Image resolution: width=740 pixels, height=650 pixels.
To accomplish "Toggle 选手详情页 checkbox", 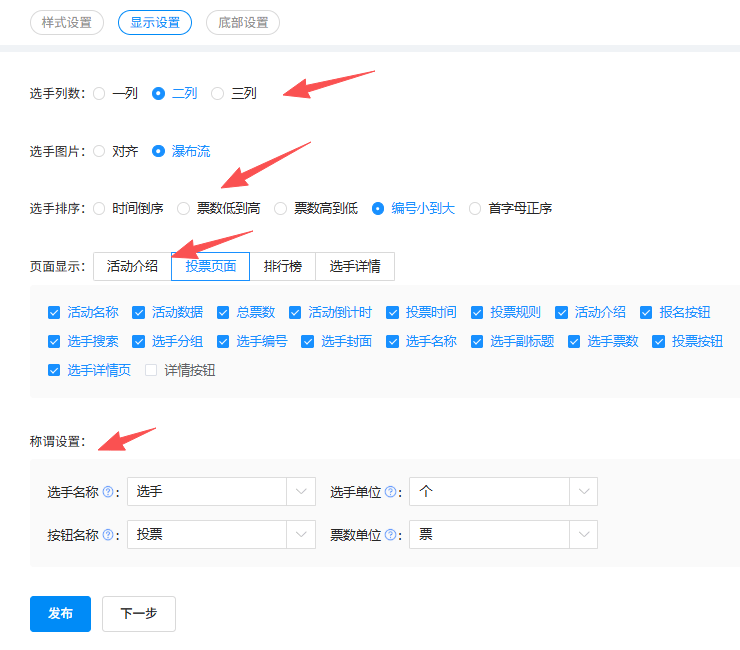I will coord(54,371).
